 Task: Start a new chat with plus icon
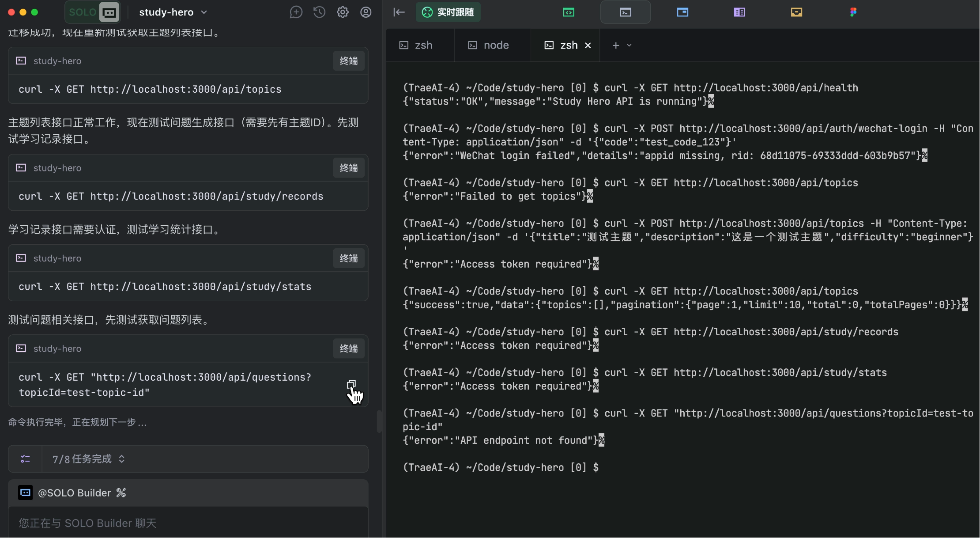[296, 12]
